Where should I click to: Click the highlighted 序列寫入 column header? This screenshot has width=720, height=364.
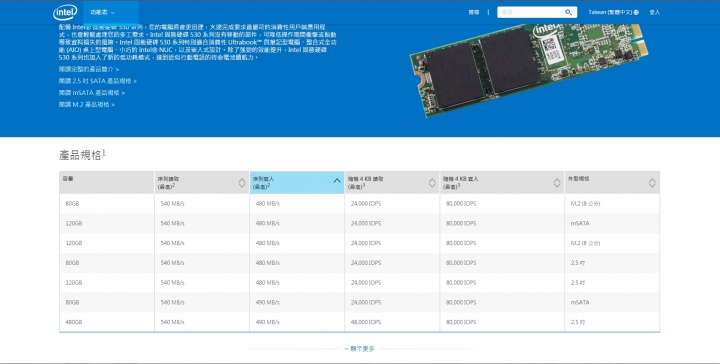[297, 183]
